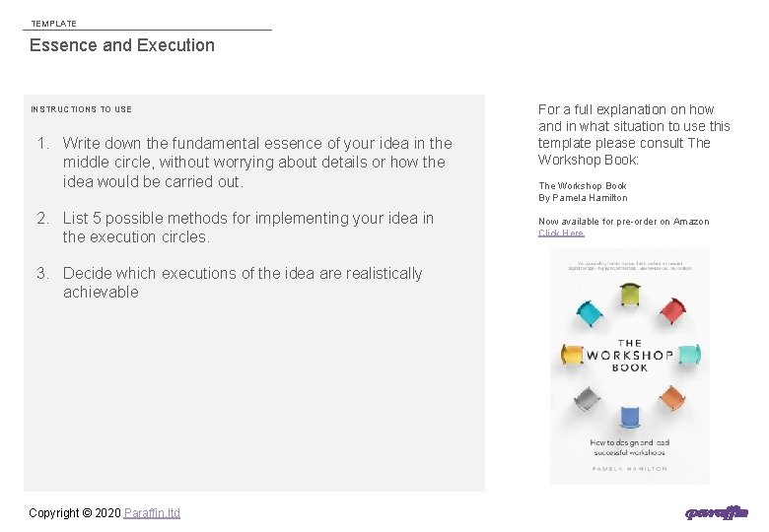Screen dimensions: 769x532
Task: Click instruction step 2 about 5 methods
Action: click(246, 228)
